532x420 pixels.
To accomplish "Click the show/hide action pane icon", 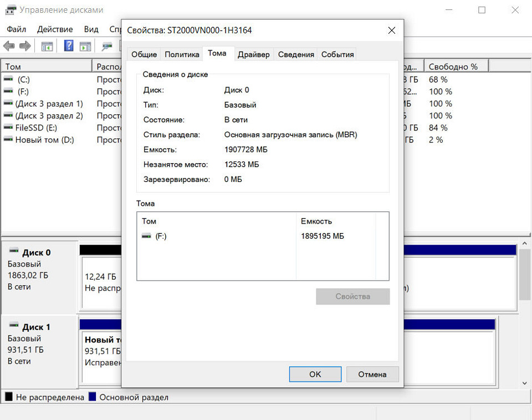I will click(85, 46).
